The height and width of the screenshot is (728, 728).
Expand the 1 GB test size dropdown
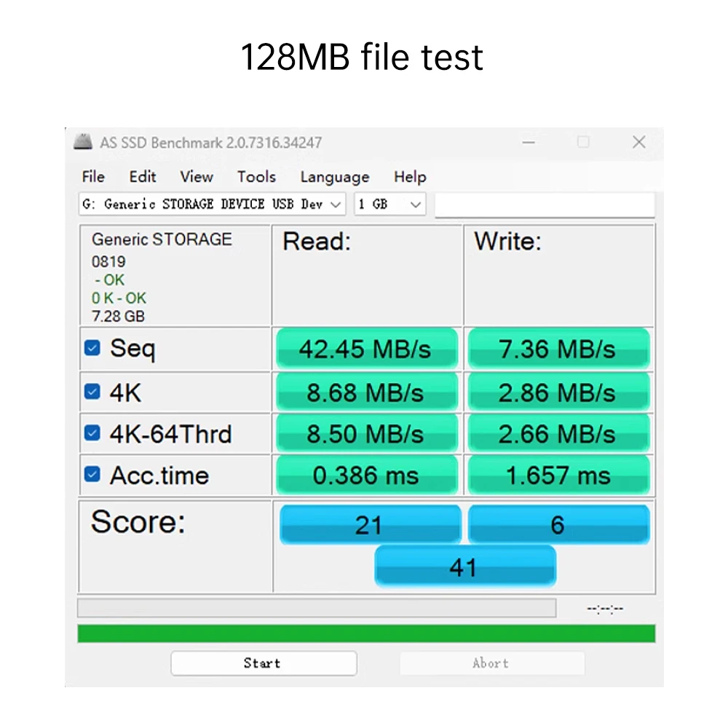[389, 205]
